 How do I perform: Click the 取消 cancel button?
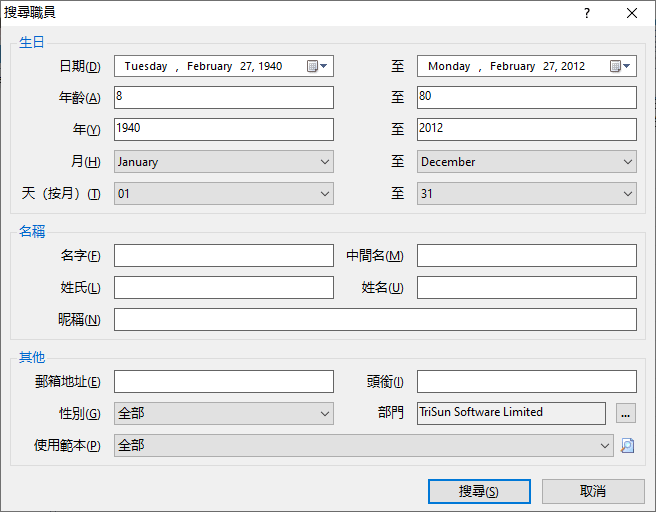click(x=593, y=492)
